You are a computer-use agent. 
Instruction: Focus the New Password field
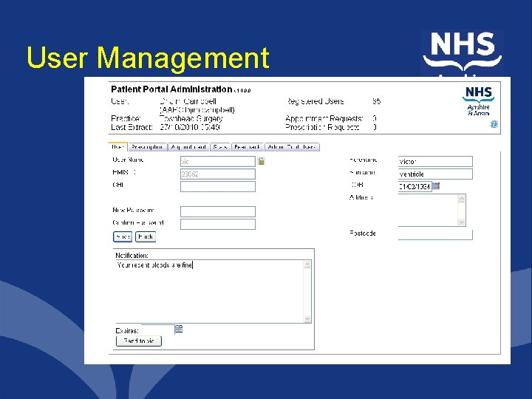[x=218, y=212]
